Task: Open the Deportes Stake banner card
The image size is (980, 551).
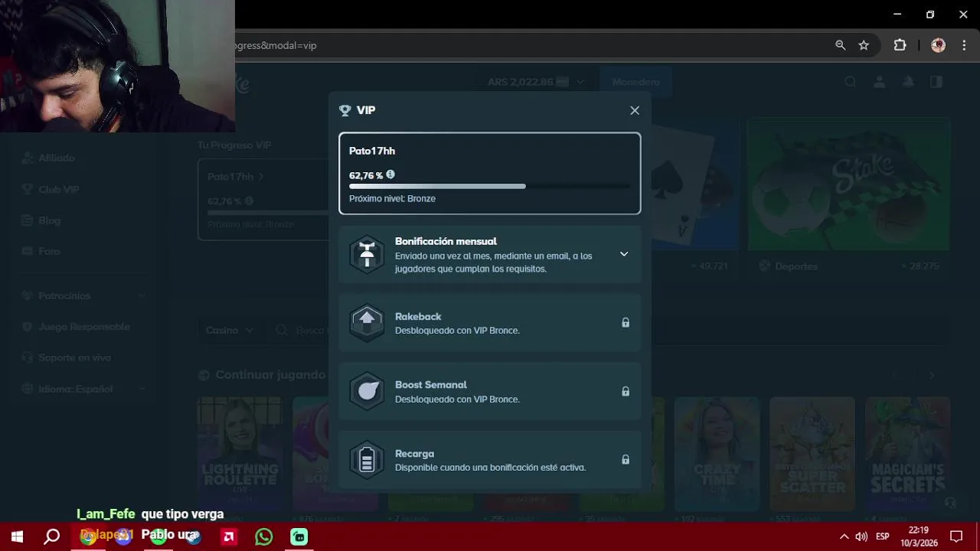Action: (x=848, y=184)
